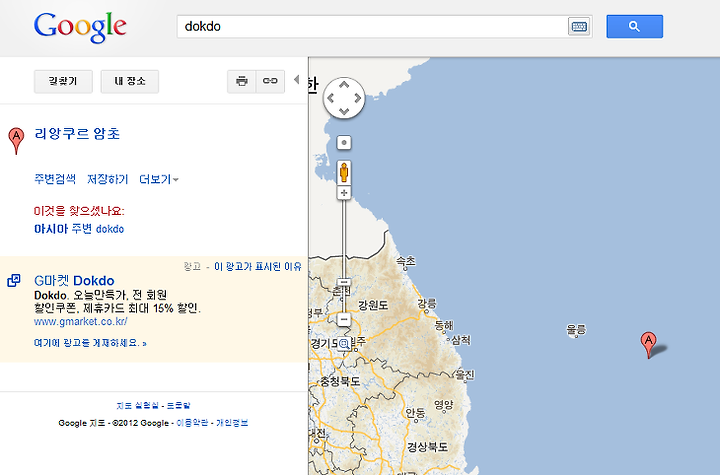This screenshot has width=720, height=475.
Task: Click the 울릉 island label
Action: [x=576, y=329]
